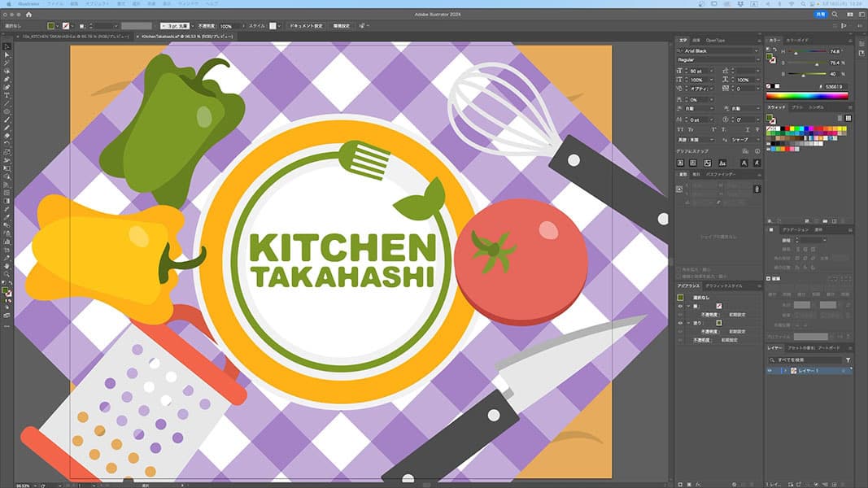The height and width of the screenshot is (488, 868).
Task: Toggle visibility of the stroke (線) appearance row
Action: (681, 306)
